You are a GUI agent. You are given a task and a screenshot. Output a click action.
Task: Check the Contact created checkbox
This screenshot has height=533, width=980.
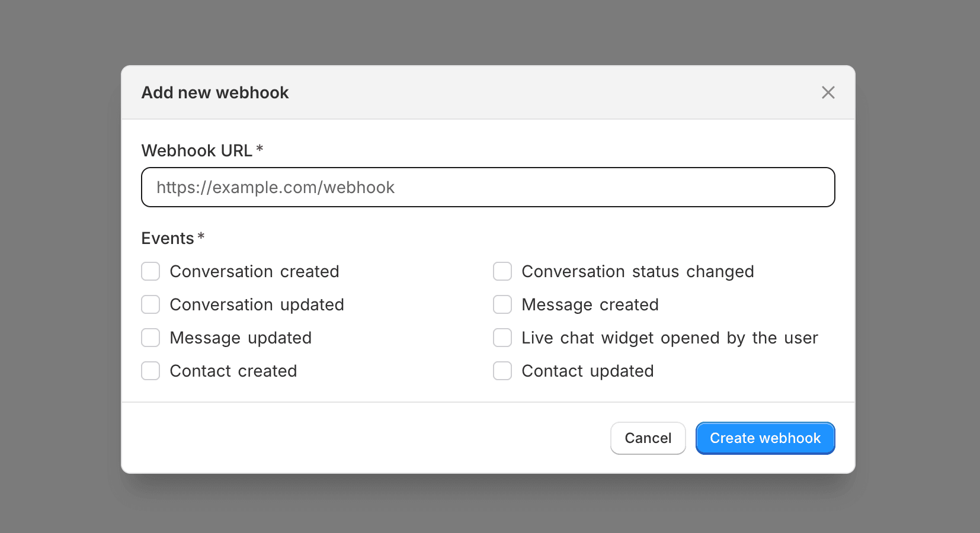pyautogui.click(x=150, y=371)
